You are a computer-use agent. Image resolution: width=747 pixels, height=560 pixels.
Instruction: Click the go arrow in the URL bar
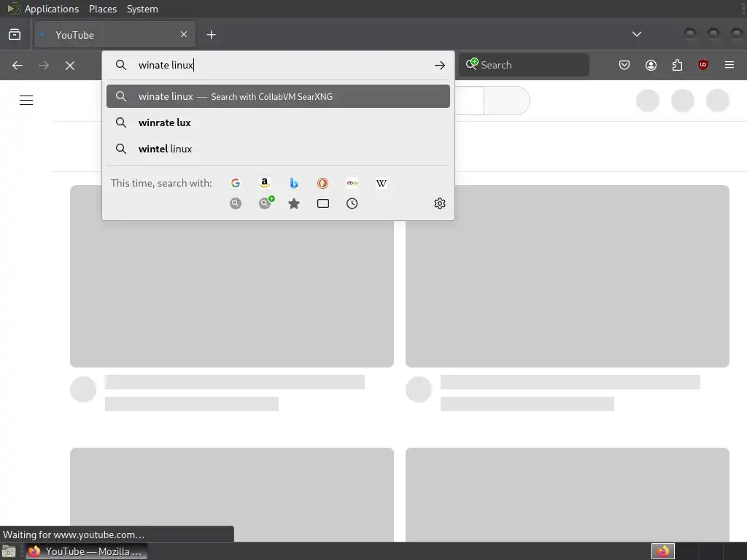tap(440, 65)
